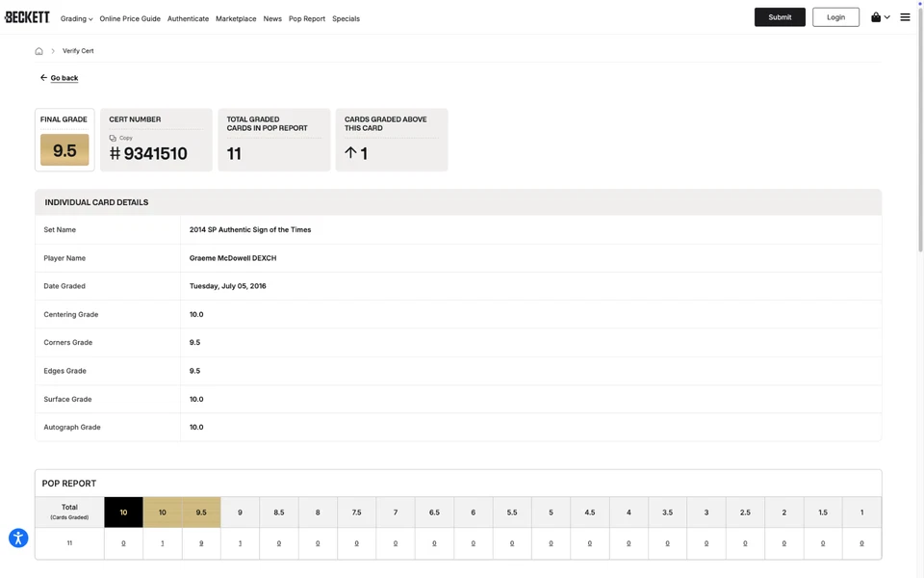Open Online Price Guide menu item
Viewport: 924px width, 578px height.
coord(130,18)
